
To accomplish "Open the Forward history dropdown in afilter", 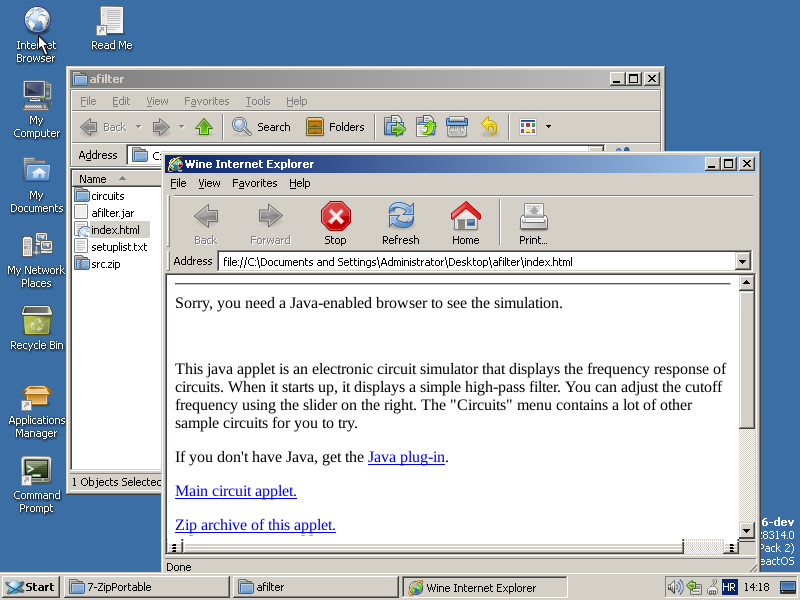I will pos(181,127).
